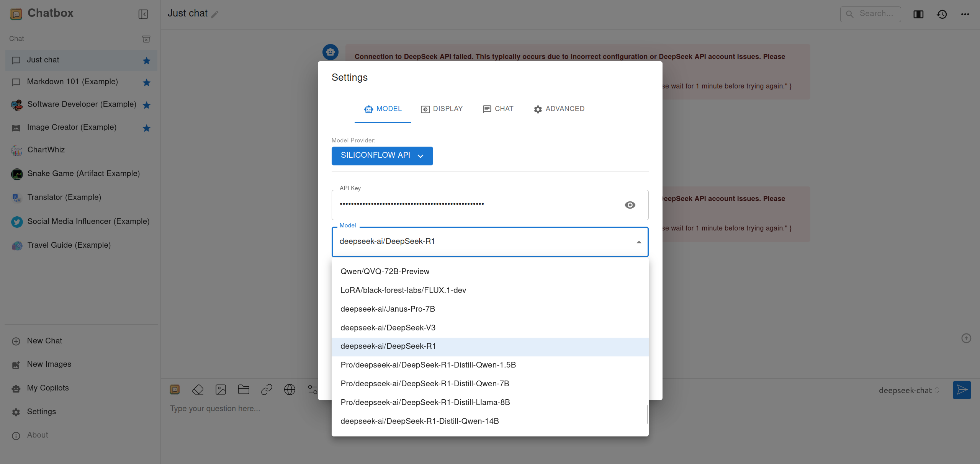The image size is (980, 464).
Task: Click the link attachment icon
Action: click(x=267, y=390)
